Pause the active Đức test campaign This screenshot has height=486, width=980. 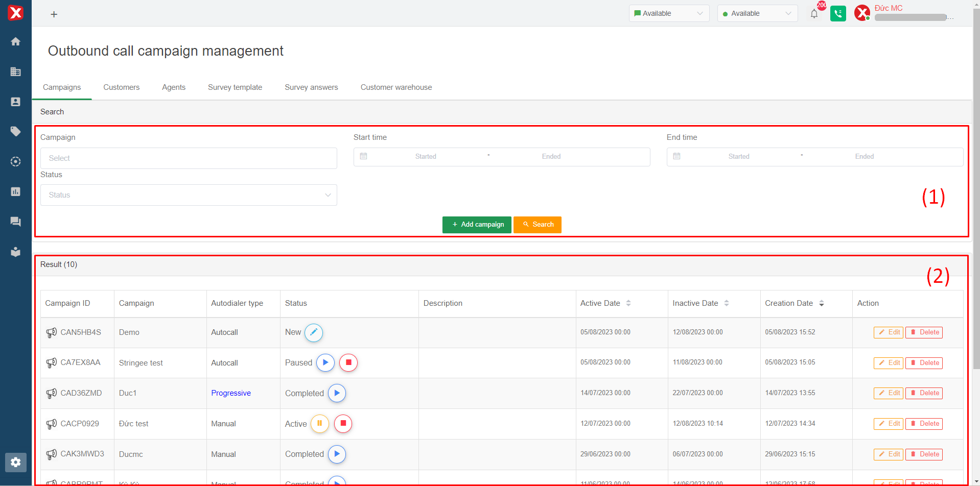pyautogui.click(x=320, y=423)
